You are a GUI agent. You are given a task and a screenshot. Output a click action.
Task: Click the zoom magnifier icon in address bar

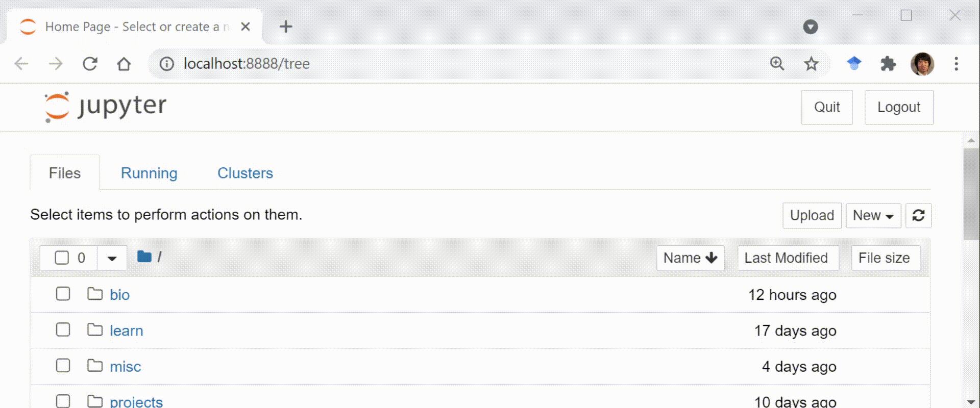(777, 64)
